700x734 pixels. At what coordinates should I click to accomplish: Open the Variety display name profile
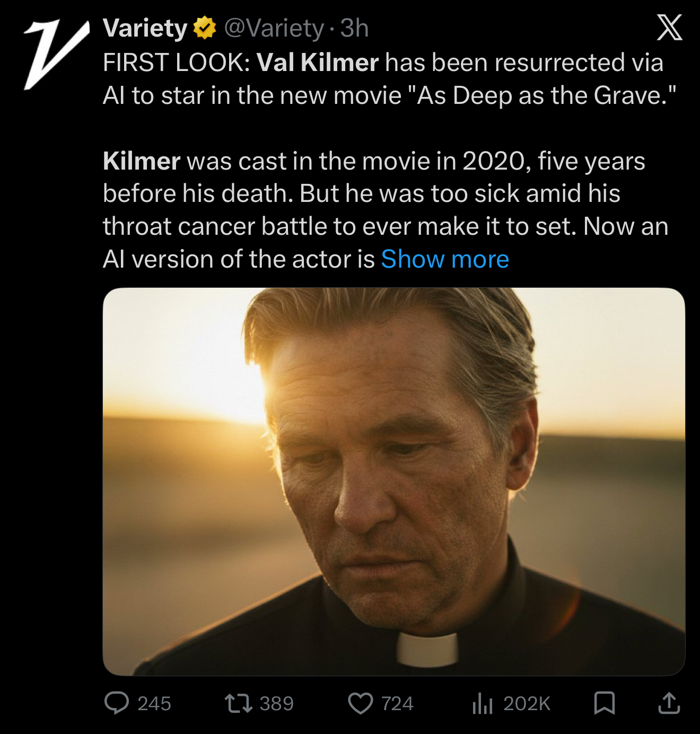pos(145,28)
